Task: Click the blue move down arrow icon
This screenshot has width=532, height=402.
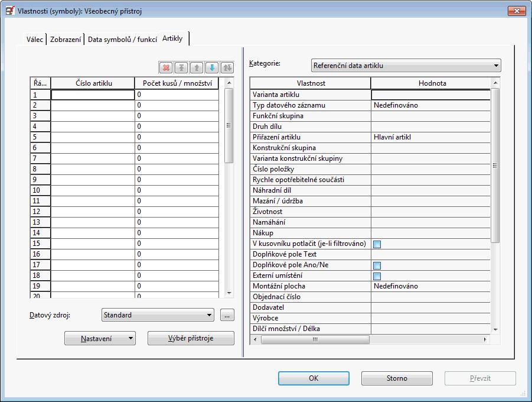Action: pos(212,67)
